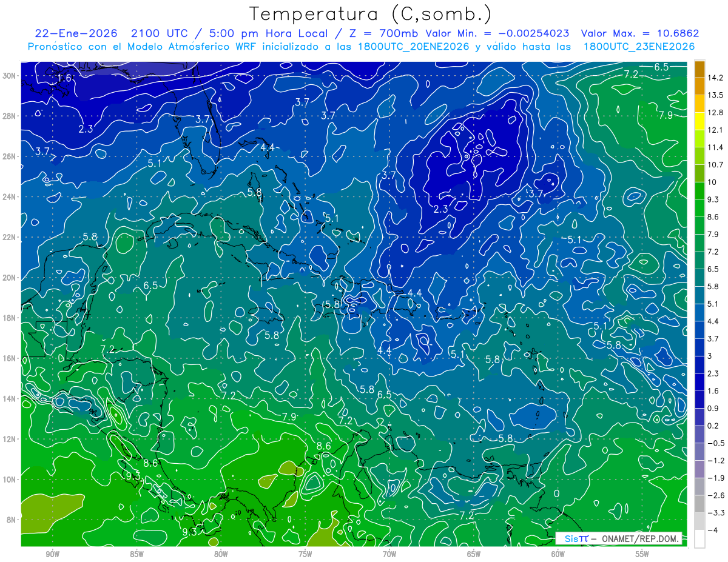Click the "80W" longitude axis label
728x562 pixels.
coord(221,554)
